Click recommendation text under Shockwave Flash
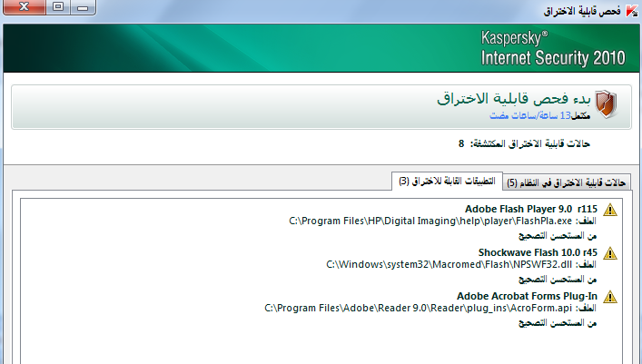Screen dimensions: 642x364 558,280
